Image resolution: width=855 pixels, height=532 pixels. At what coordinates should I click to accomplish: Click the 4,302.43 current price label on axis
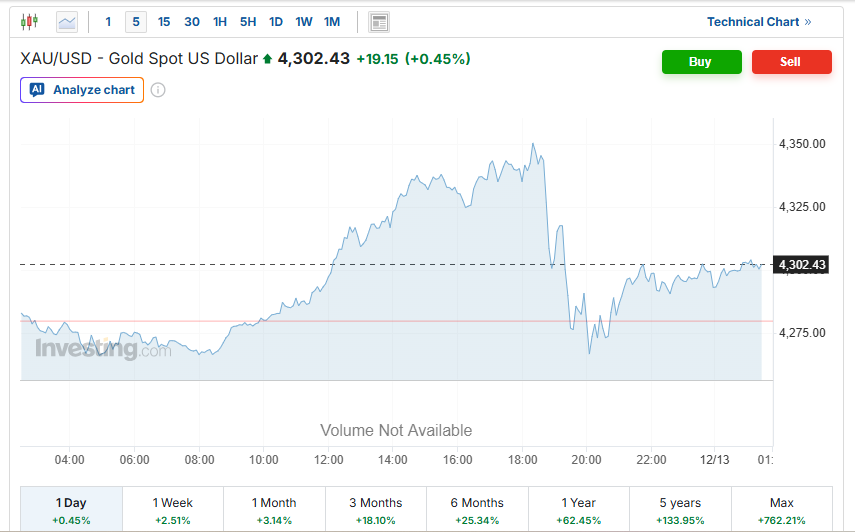[802, 264]
